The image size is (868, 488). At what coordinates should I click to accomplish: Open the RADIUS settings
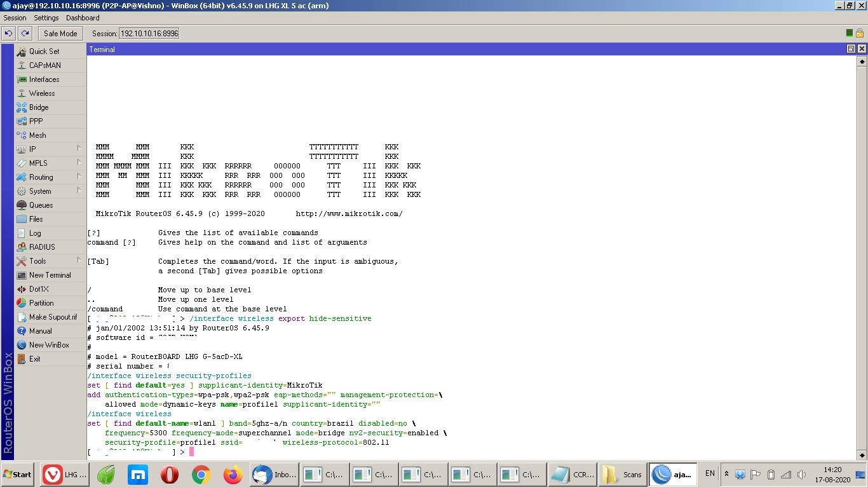tap(42, 247)
